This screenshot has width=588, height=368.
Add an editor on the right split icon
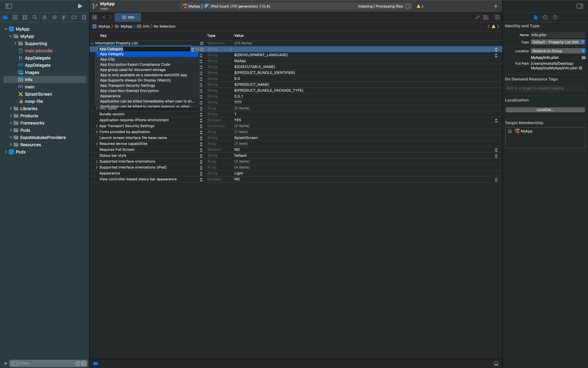[x=497, y=17]
